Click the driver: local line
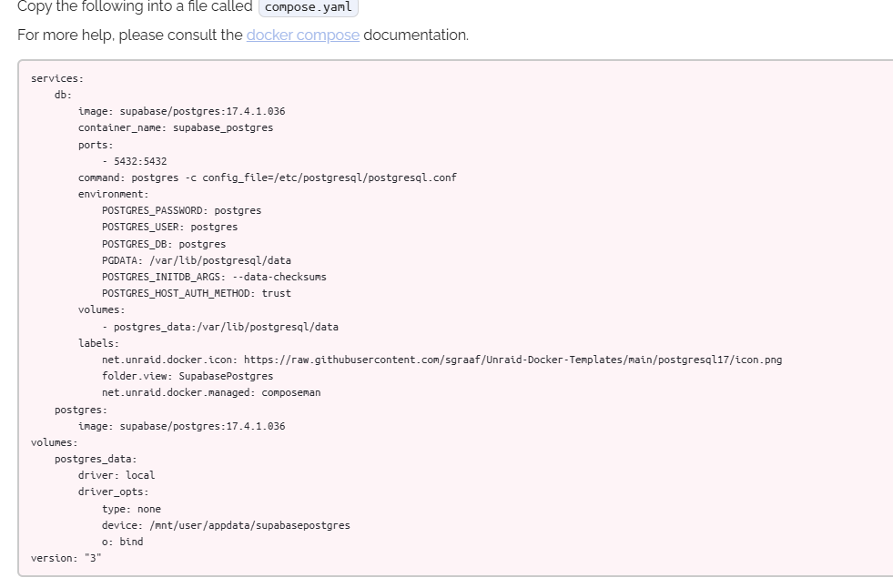The width and height of the screenshot is (893, 588). (x=117, y=475)
